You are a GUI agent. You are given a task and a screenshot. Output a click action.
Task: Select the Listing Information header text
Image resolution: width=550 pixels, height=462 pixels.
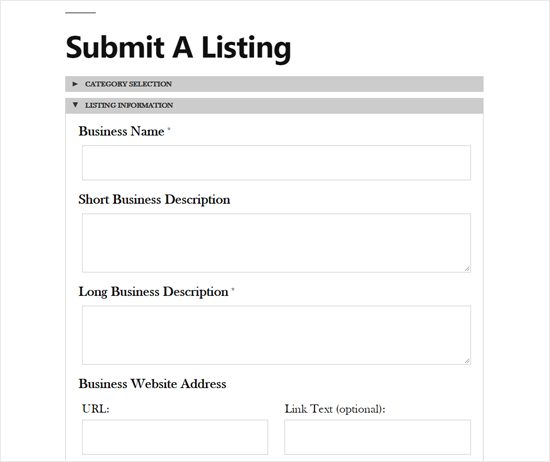[x=129, y=105]
